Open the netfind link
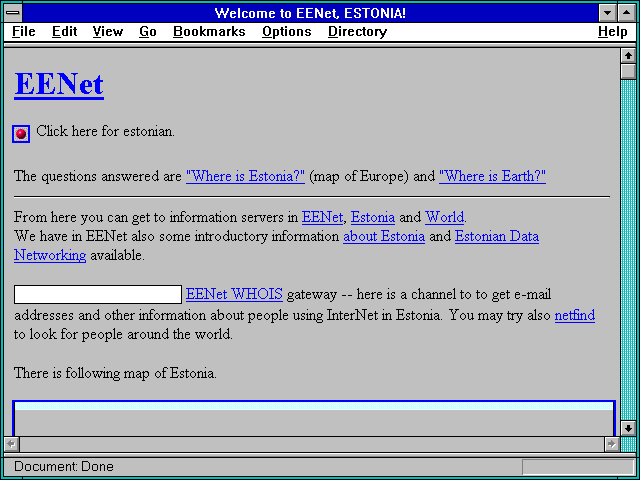This screenshot has width=640, height=480. 575,316
